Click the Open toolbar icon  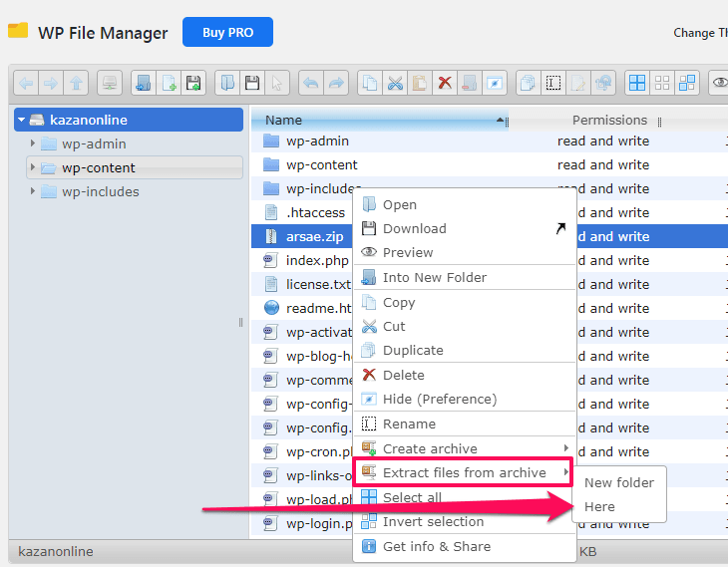coord(227,83)
